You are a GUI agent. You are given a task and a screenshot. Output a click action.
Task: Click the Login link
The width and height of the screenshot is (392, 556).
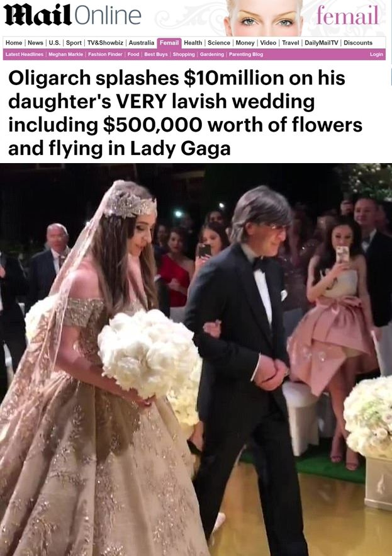[x=376, y=54]
